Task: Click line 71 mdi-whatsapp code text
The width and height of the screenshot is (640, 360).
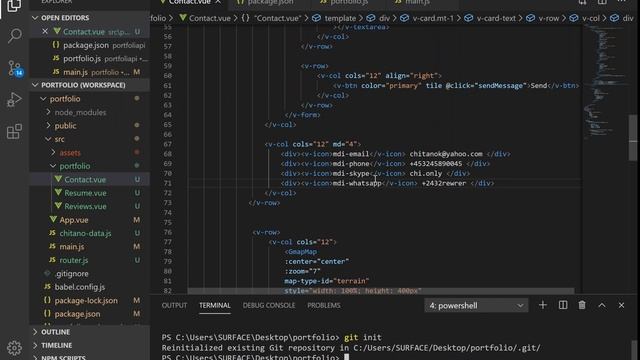Action: pos(357,183)
